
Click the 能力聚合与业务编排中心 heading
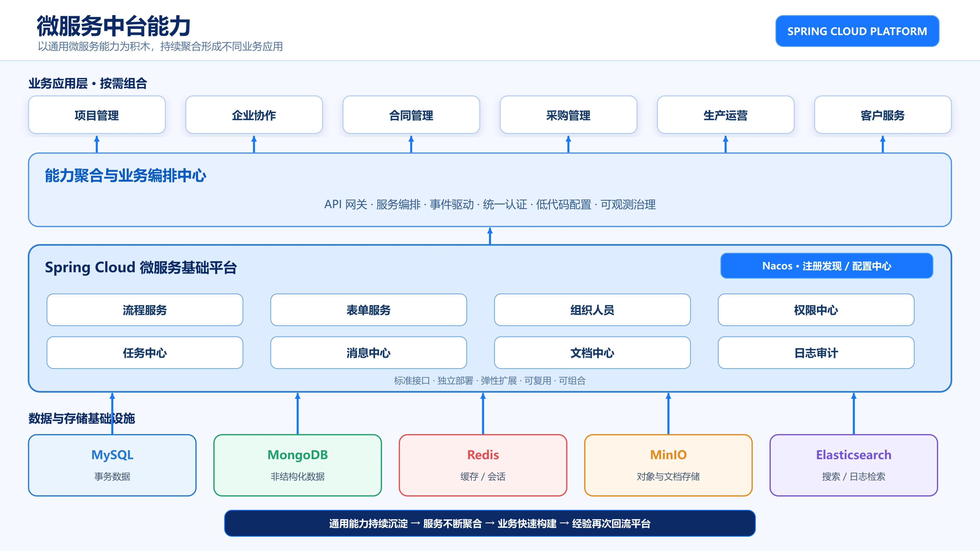(x=126, y=176)
